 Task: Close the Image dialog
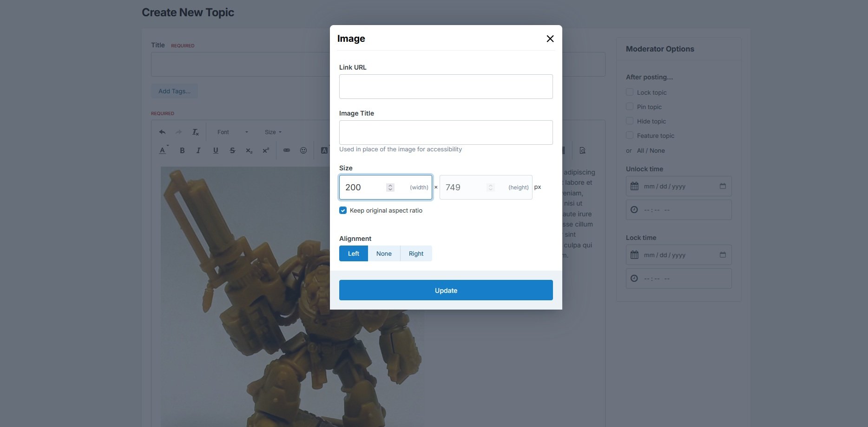550,39
